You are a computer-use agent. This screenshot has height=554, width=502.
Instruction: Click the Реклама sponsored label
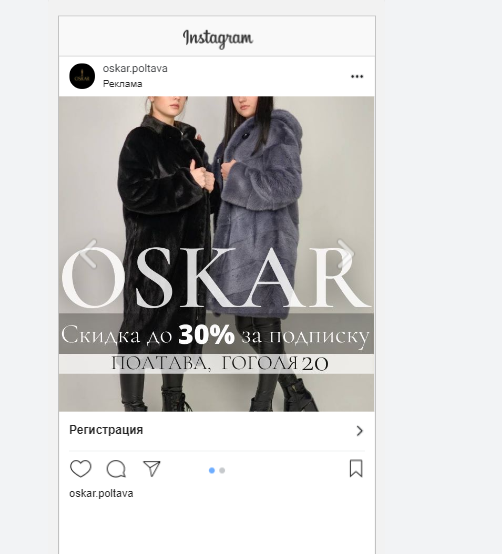[x=122, y=84]
